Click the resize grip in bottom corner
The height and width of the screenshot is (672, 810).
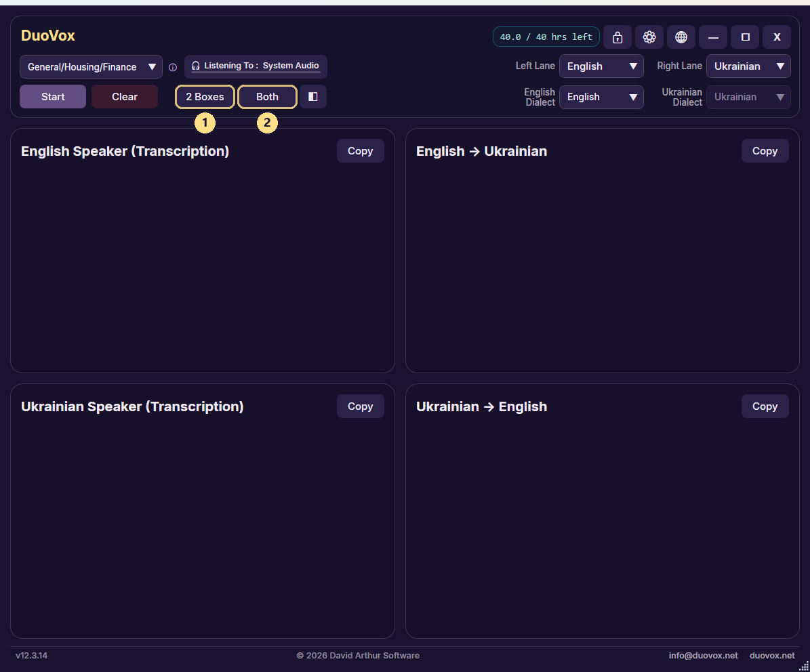(x=803, y=667)
